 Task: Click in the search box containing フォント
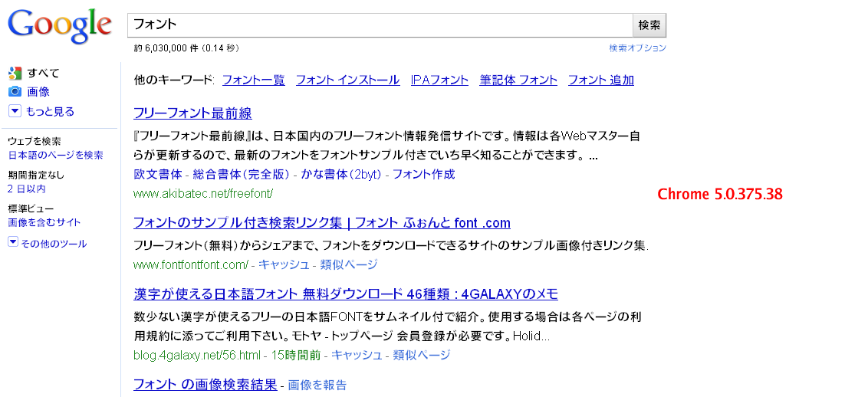(380, 25)
